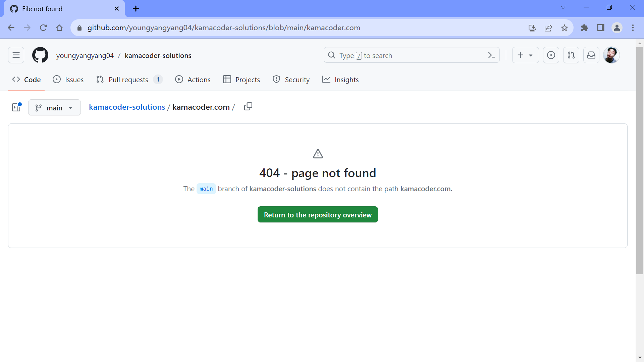Open your GitHub profile avatar menu
644x362 pixels.
click(611, 55)
